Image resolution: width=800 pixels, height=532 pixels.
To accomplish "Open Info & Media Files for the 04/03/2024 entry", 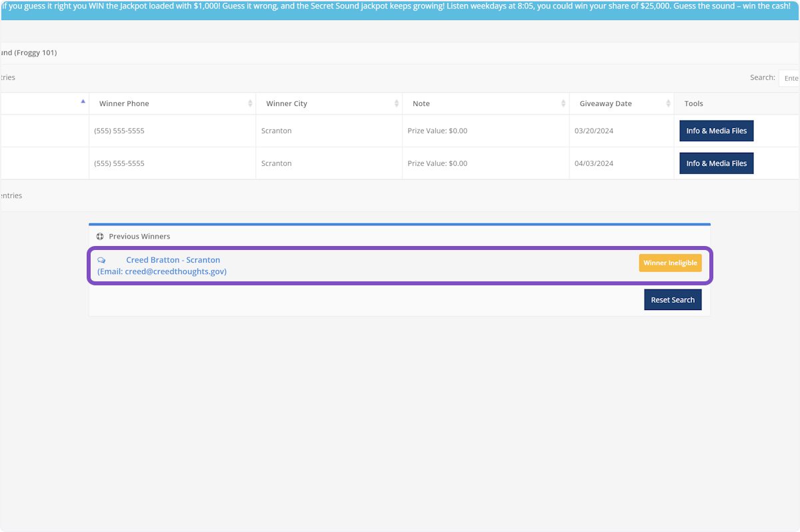I will 716,163.
